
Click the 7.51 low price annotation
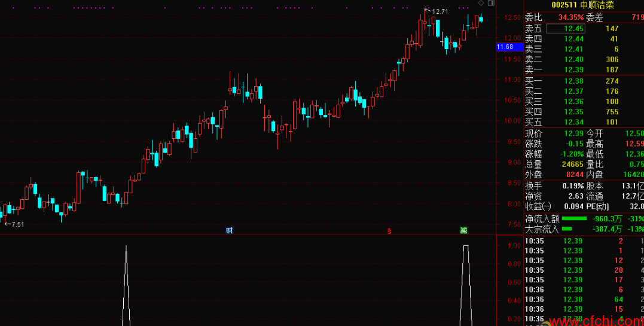tap(17, 224)
